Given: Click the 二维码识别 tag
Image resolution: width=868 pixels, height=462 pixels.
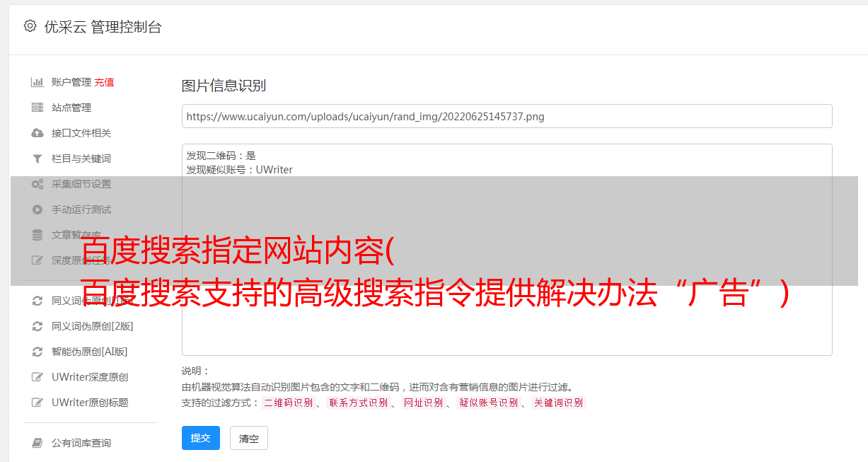Looking at the screenshot, I should pos(288,403).
